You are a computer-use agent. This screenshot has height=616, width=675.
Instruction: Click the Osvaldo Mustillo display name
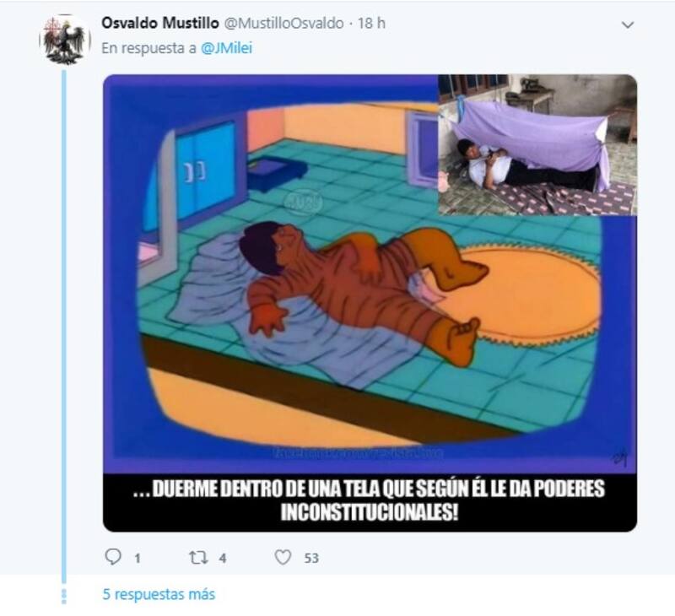click(x=160, y=24)
